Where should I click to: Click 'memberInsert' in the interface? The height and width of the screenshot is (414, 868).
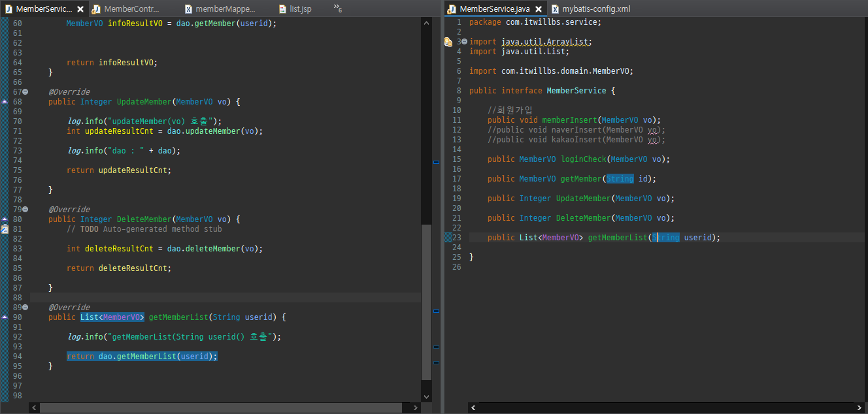[x=569, y=120]
